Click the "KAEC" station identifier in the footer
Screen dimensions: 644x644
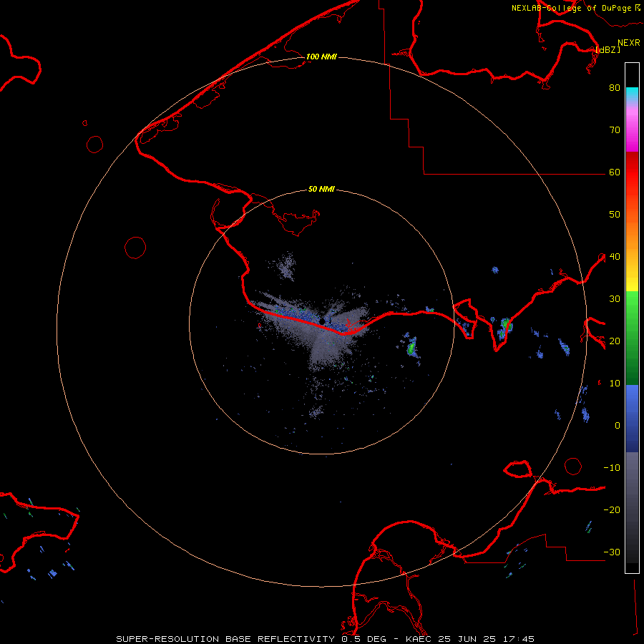(x=419, y=639)
